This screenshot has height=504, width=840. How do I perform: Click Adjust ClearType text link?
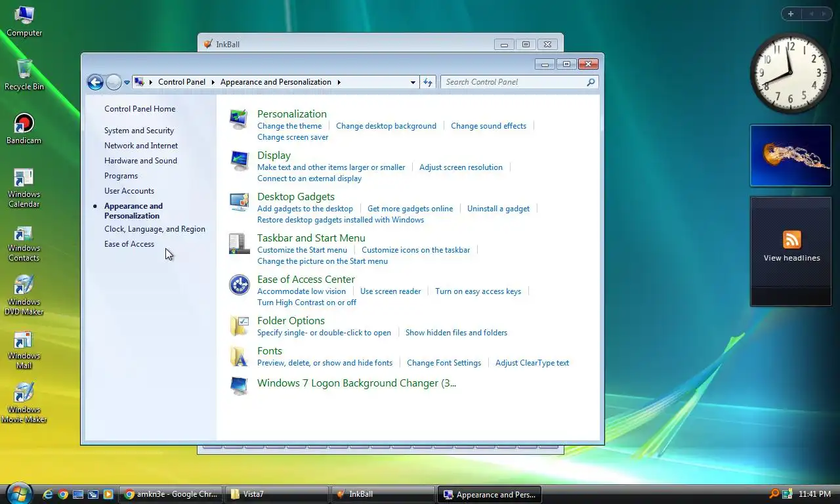click(532, 363)
